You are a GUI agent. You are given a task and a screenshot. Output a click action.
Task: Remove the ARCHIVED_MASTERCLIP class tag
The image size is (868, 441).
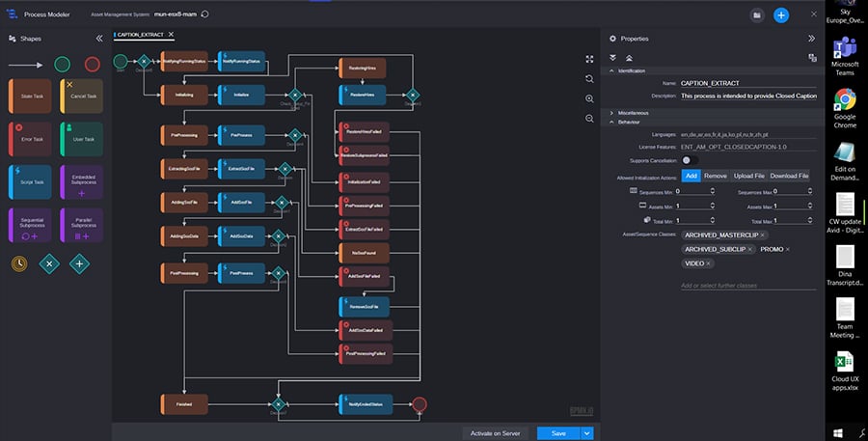click(x=762, y=235)
